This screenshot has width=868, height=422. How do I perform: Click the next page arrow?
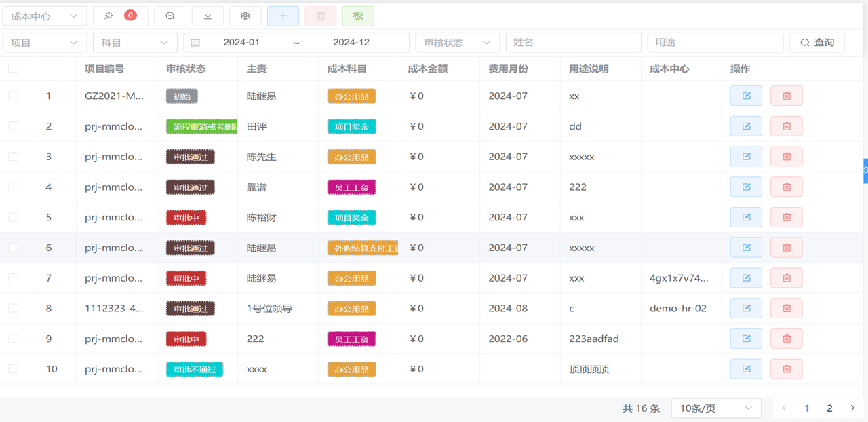click(x=852, y=408)
